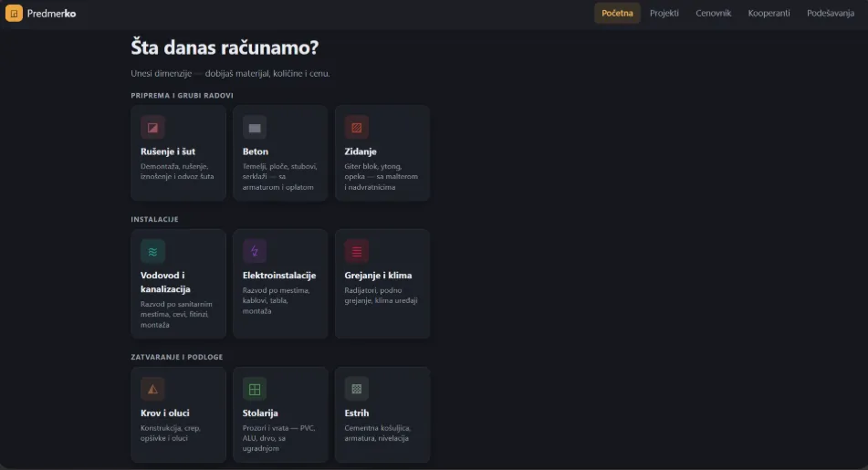868x470 pixels.
Task: Select the Stolarija card title
Action: [x=260, y=413]
